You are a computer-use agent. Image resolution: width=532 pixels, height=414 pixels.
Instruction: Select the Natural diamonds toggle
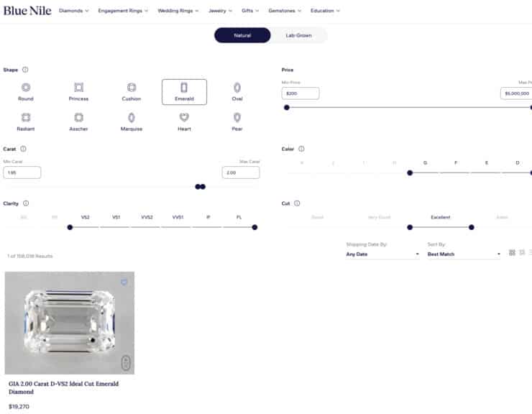pos(242,35)
